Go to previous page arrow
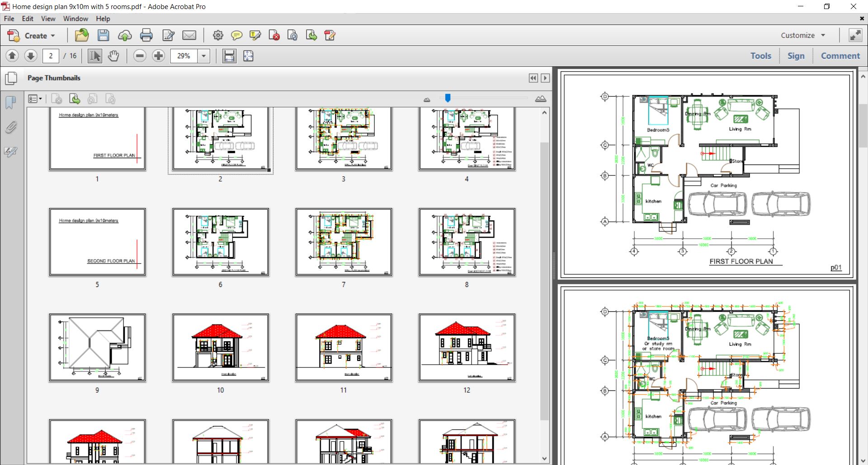Image resolution: width=868 pixels, height=465 pixels. [x=12, y=56]
